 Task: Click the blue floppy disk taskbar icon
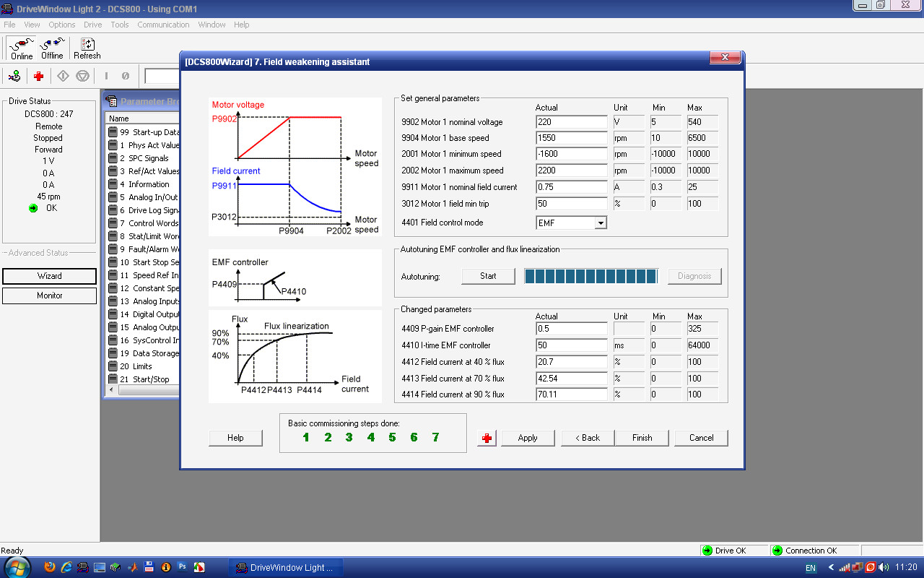coord(149,567)
